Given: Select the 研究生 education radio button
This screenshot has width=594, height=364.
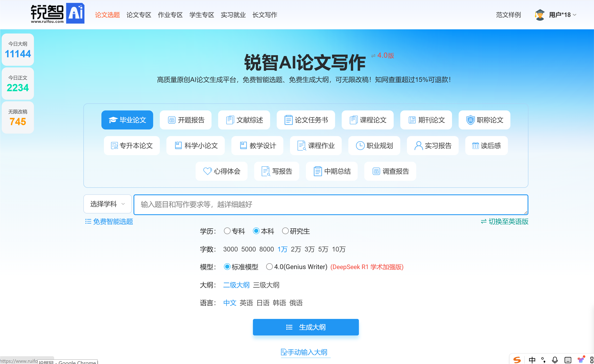Looking at the screenshot, I should (x=285, y=231).
